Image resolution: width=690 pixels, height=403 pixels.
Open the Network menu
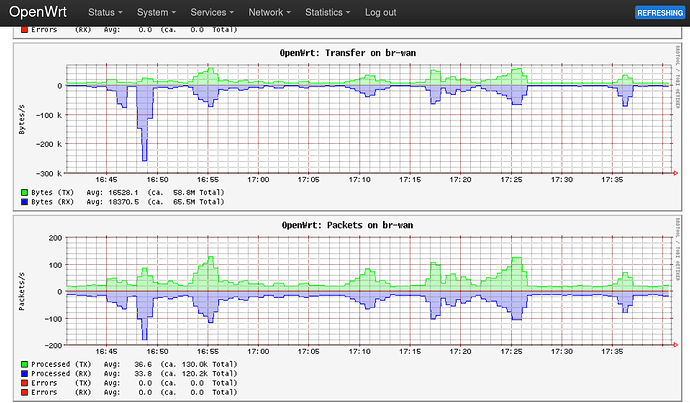point(270,13)
